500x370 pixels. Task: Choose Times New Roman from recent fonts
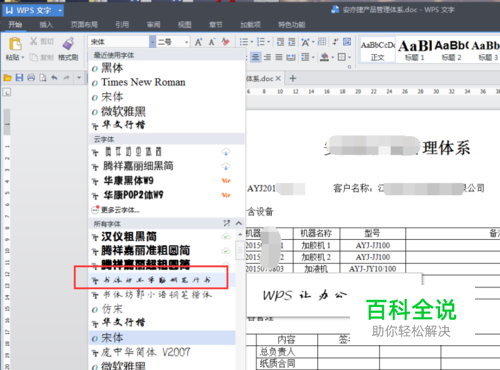tap(143, 82)
